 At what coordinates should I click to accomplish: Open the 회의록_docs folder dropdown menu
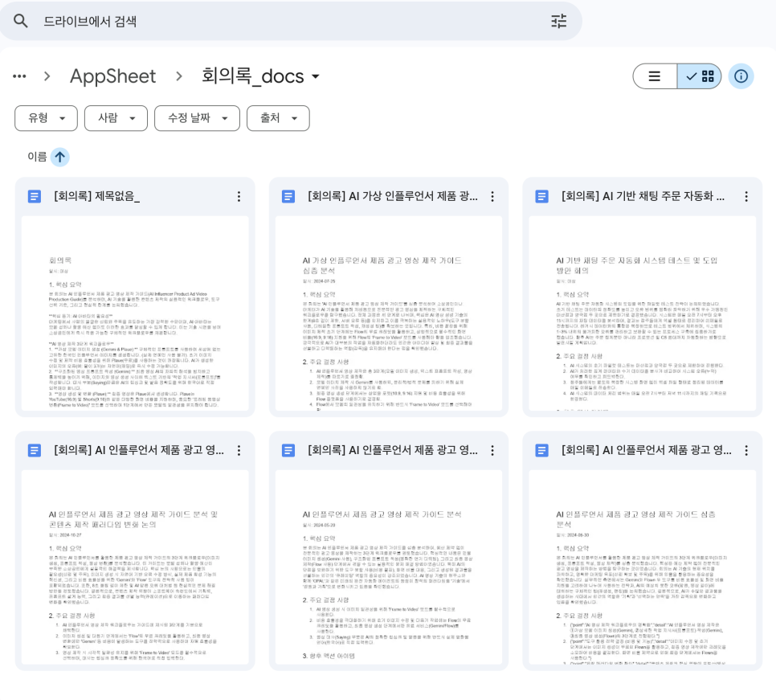pos(260,76)
